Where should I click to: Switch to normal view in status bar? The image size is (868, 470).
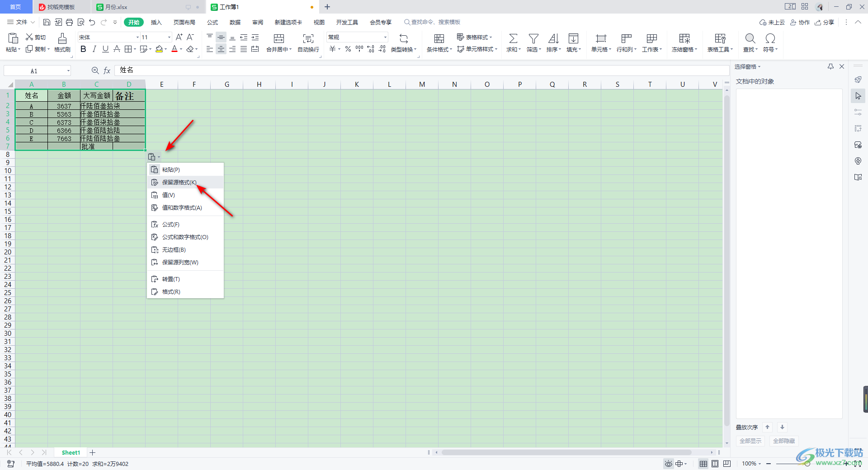click(x=703, y=464)
